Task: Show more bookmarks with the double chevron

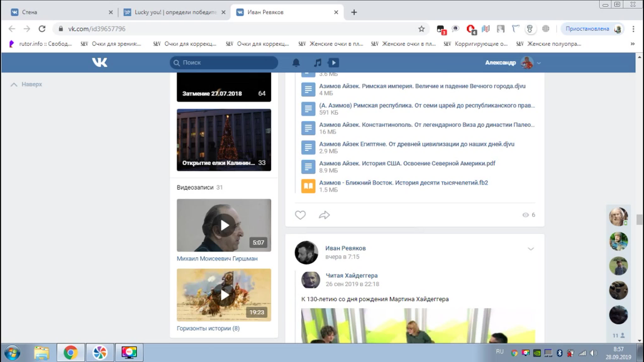Action: pyautogui.click(x=633, y=44)
